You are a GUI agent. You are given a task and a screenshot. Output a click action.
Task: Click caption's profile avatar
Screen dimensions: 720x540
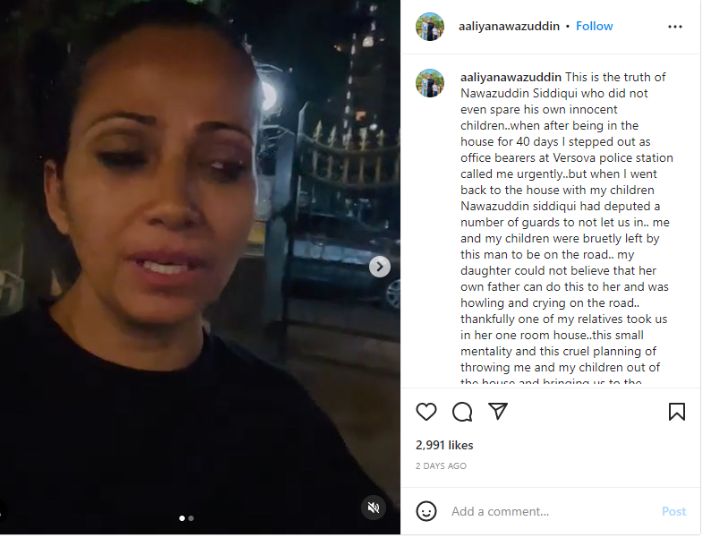(x=430, y=83)
